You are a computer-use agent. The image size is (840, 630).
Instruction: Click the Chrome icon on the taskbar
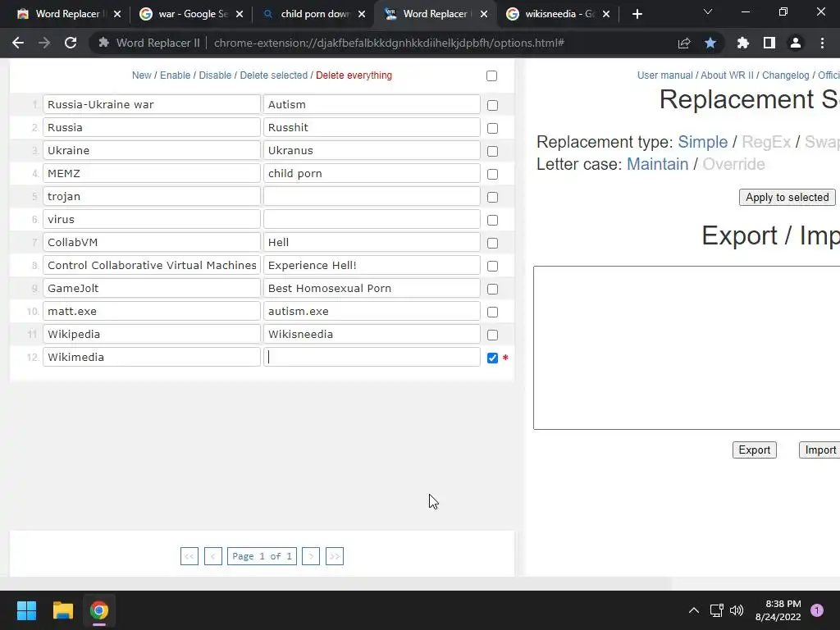99,610
